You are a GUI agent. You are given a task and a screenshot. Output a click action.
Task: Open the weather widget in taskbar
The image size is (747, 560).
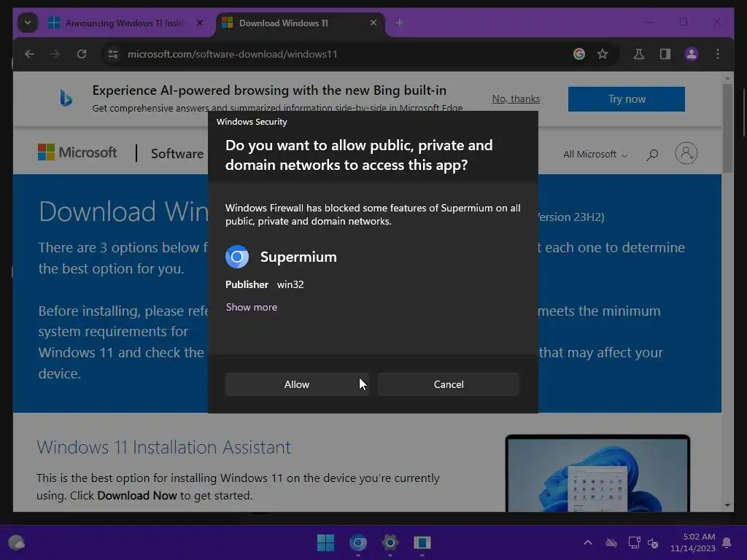tap(18, 542)
